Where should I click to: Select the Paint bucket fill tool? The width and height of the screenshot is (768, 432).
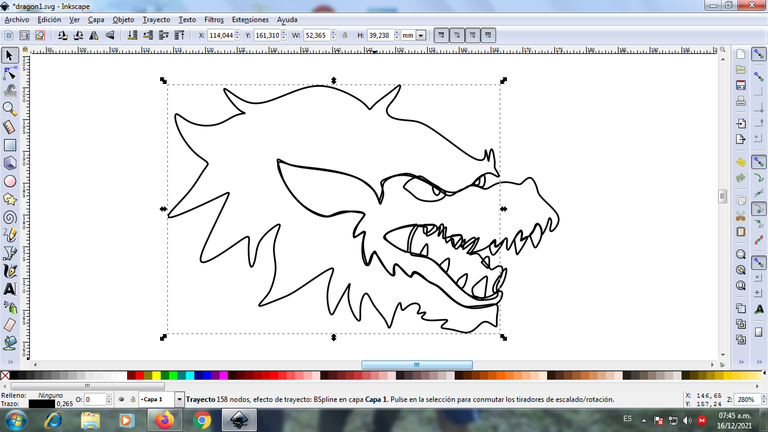click(x=10, y=343)
